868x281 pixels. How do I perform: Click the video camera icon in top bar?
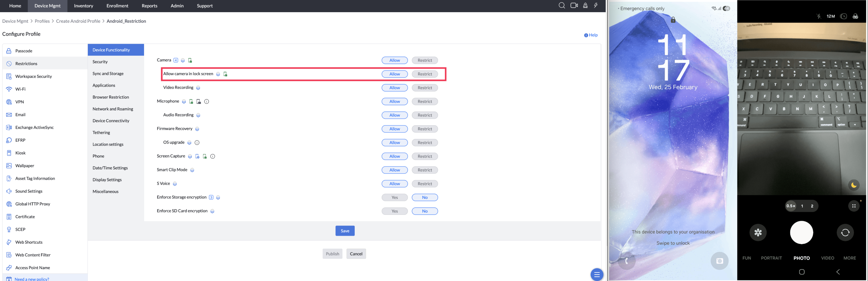click(574, 5)
